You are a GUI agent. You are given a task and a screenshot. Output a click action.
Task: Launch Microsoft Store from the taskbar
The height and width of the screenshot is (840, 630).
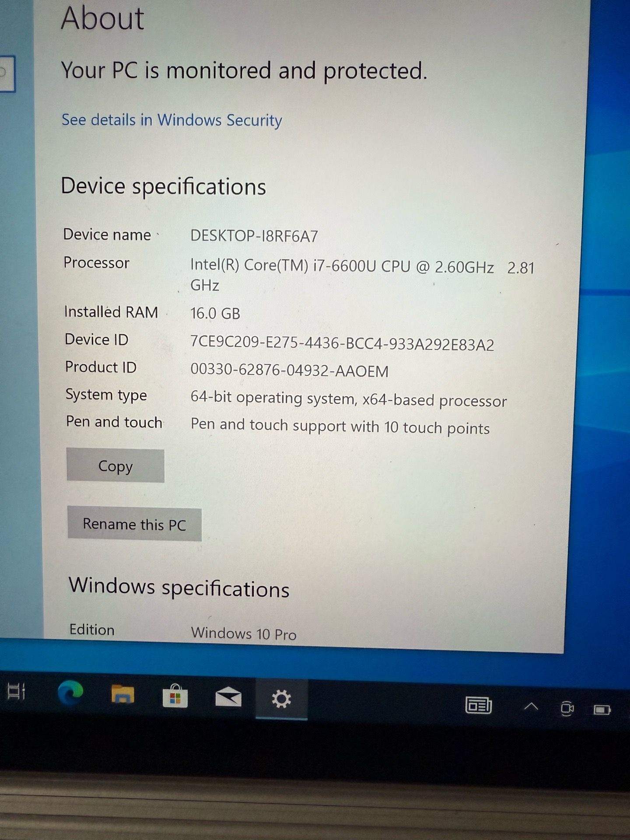click(175, 696)
